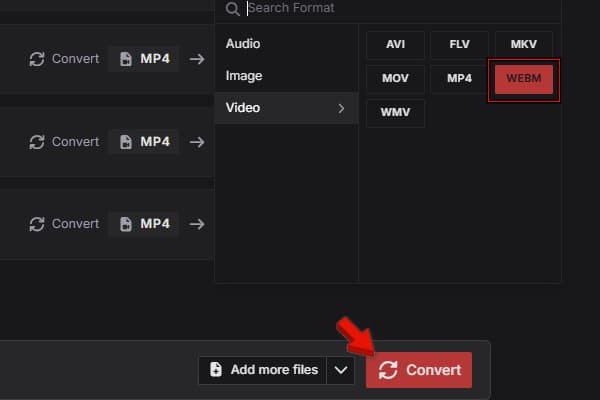This screenshot has height=400, width=600.
Task: Select the Image format category
Action: pos(286,76)
